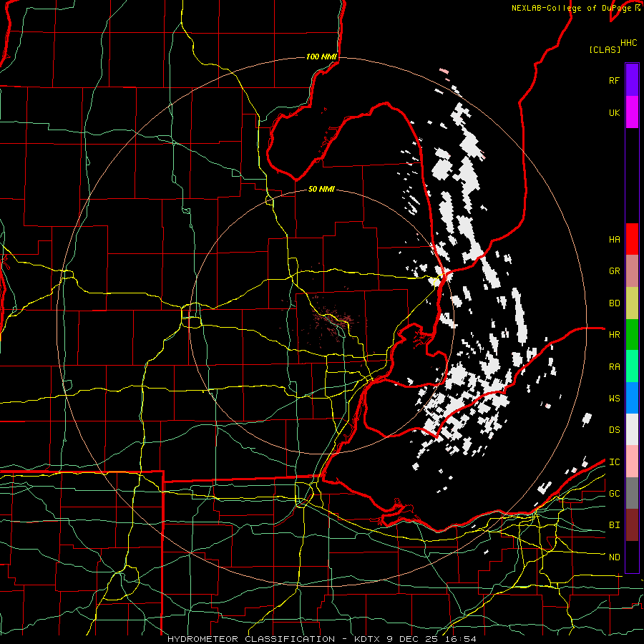Click the UK legend label
The image size is (644, 644).
(x=614, y=112)
